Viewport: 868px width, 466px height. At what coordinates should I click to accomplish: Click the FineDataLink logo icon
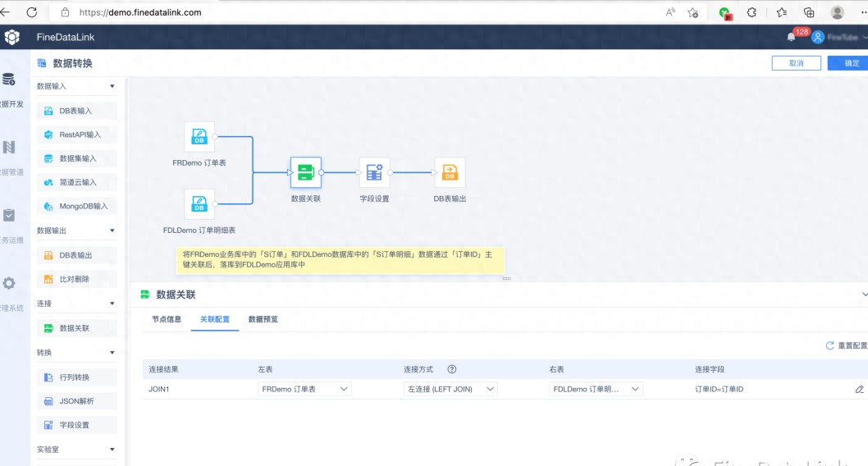click(x=11, y=37)
